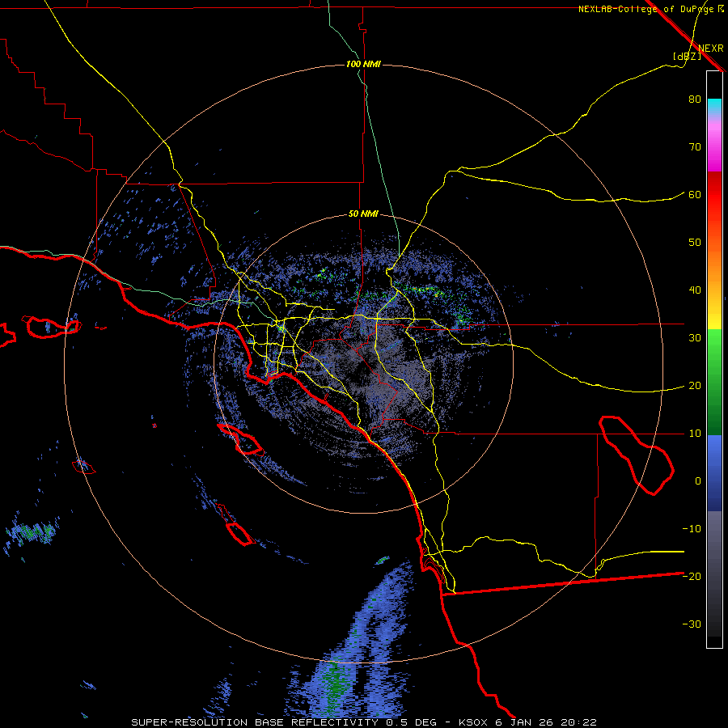Click the -10 value on the reflectivity scale
Viewport: 728px width, 728px height.
click(x=692, y=529)
